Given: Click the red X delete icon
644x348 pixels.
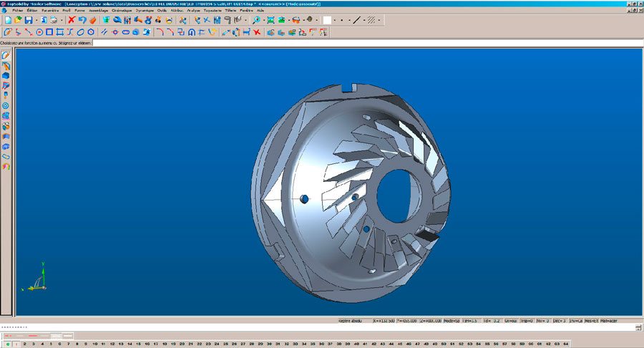Looking at the screenshot, I should [72, 20].
